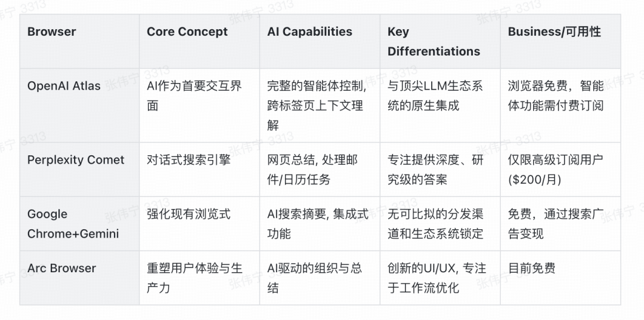
Task: Click the Business/可用性 column header
Action: click(x=554, y=32)
